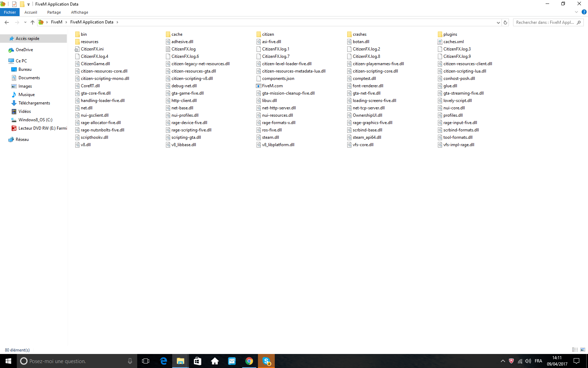Open Téléchargements in the navigation pane
Image resolution: width=588 pixels, height=368 pixels.
[x=34, y=103]
